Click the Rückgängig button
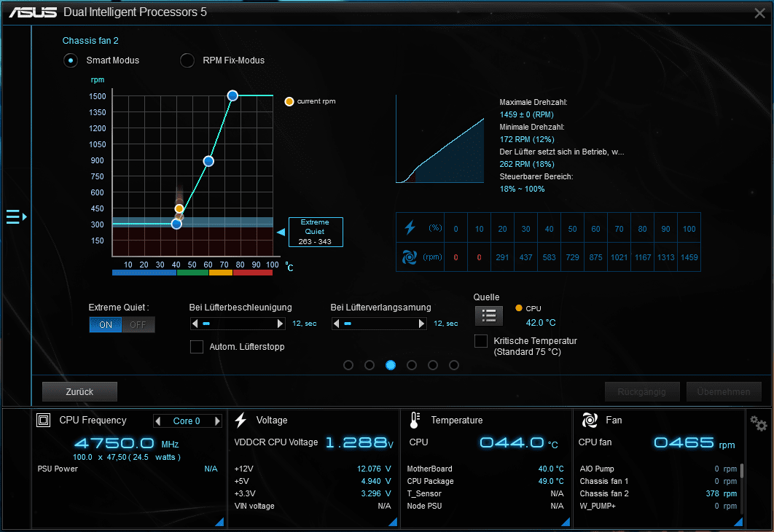Screen dimensions: 774x532 pos(641,392)
